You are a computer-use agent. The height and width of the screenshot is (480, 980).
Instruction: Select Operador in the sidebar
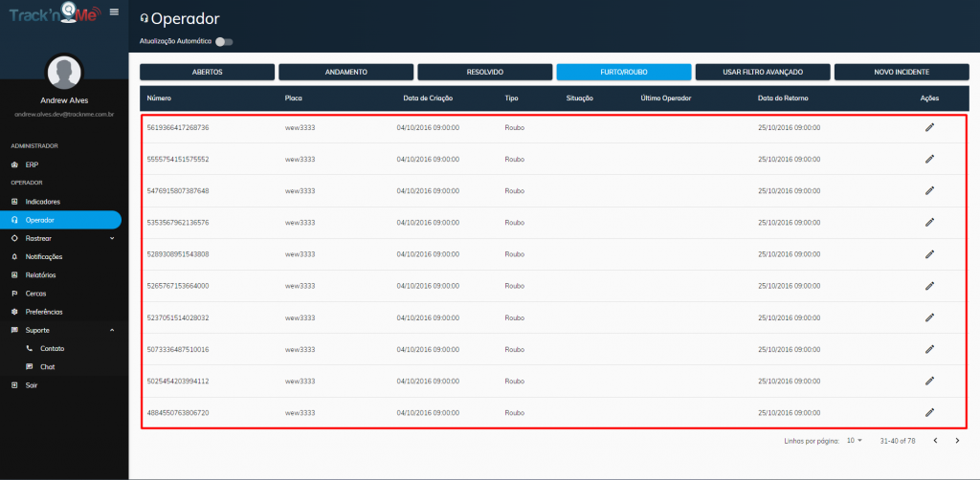[x=60, y=220]
